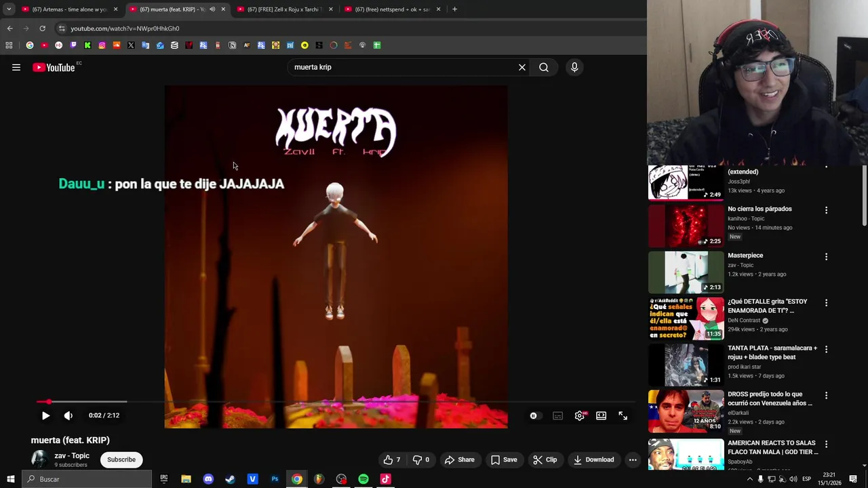Screen dimensions: 868x488
Task: Open the Windows Start menu
Action: click(x=10, y=479)
